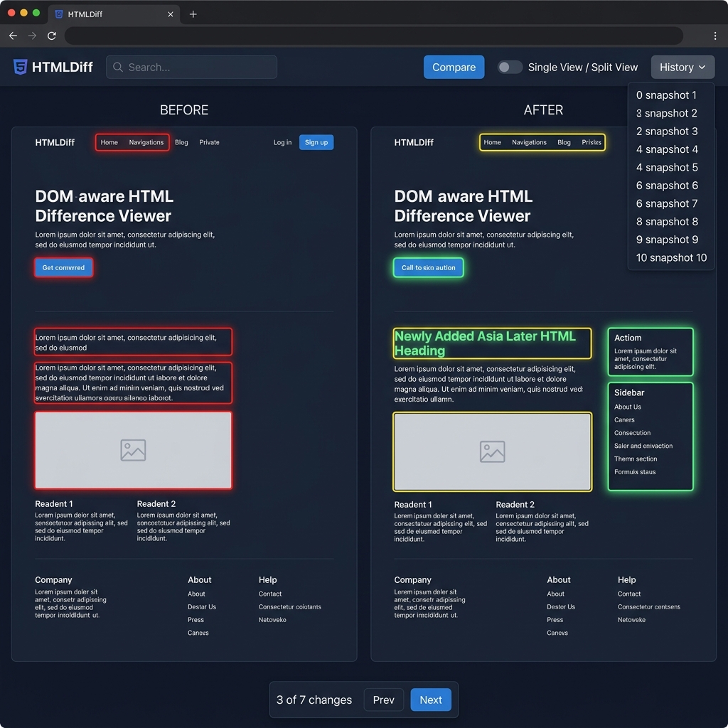The height and width of the screenshot is (728, 728).
Task: Click Readent 1 heading in BEFORE panel
Action: pos(54,504)
